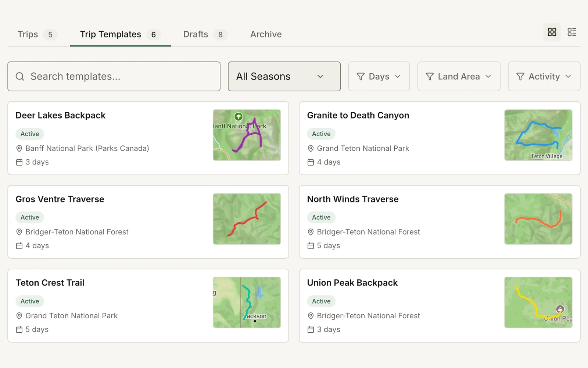This screenshot has width=588, height=368.
Task: Click Banff National Park (Parks Canada) text
Action: [x=87, y=148]
